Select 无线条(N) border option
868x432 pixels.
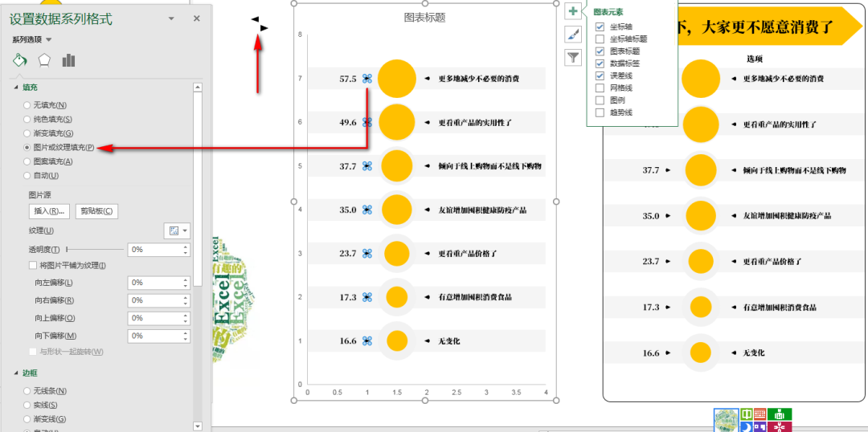pos(46,390)
